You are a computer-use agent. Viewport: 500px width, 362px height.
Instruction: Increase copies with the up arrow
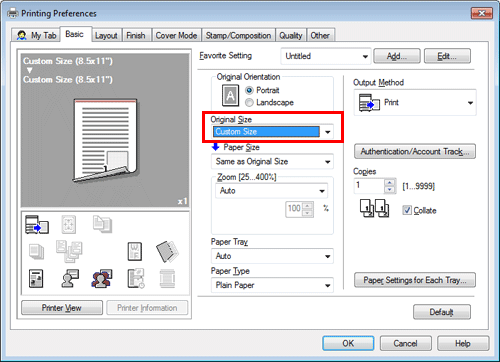pos(389,183)
